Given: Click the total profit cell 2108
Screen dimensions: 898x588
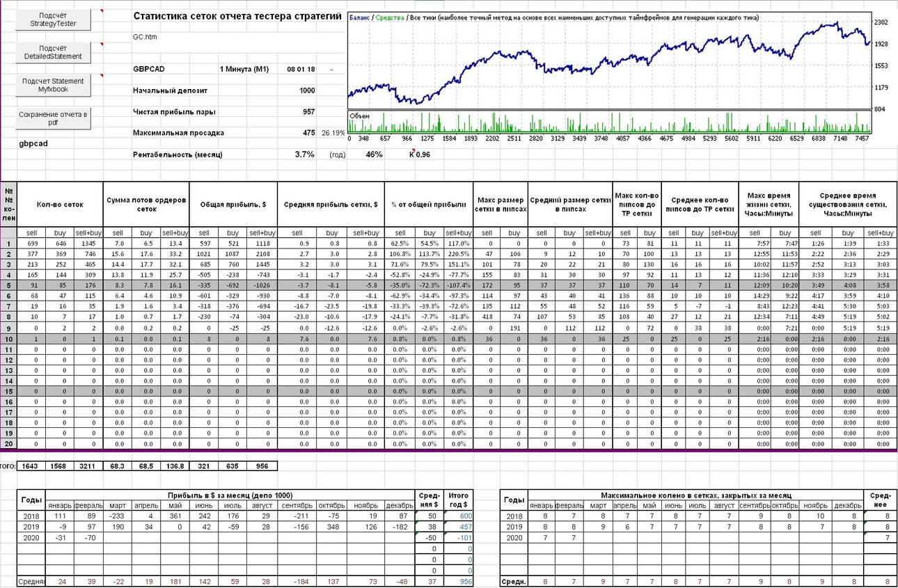Looking at the screenshot, I should 262,254.
